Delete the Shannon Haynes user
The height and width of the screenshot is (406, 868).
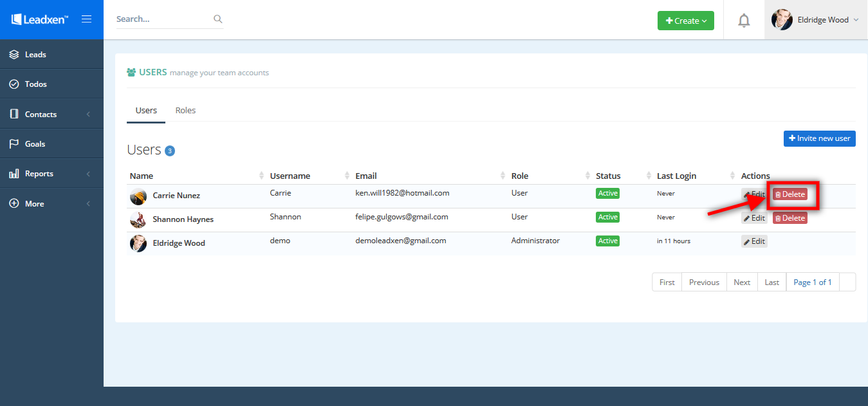[790, 218]
